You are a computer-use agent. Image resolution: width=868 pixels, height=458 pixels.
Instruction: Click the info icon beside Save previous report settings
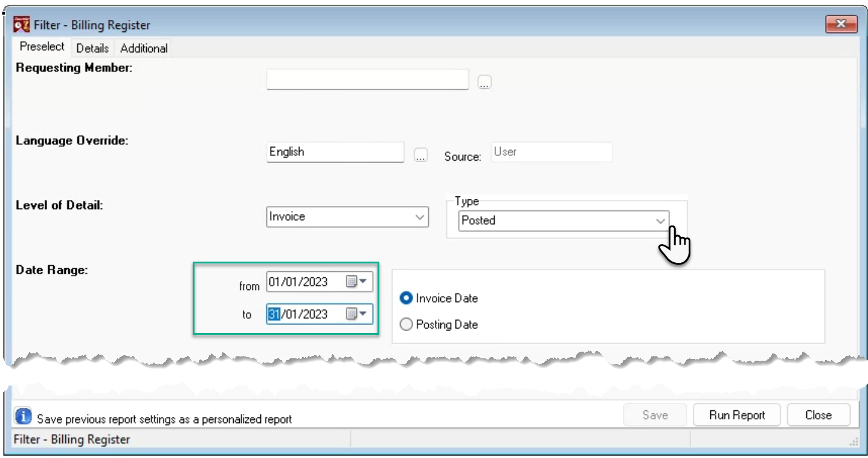23,416
